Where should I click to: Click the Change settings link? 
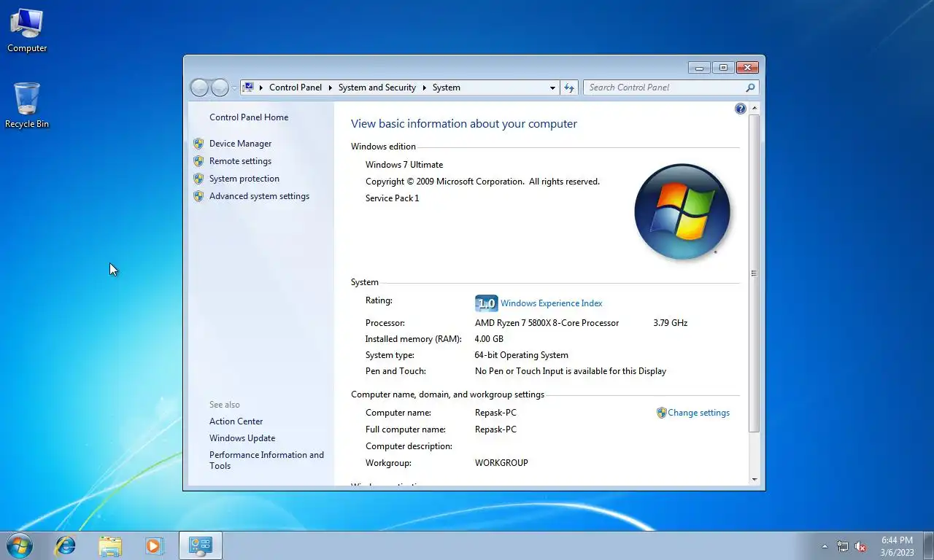[x=698, y=413]
